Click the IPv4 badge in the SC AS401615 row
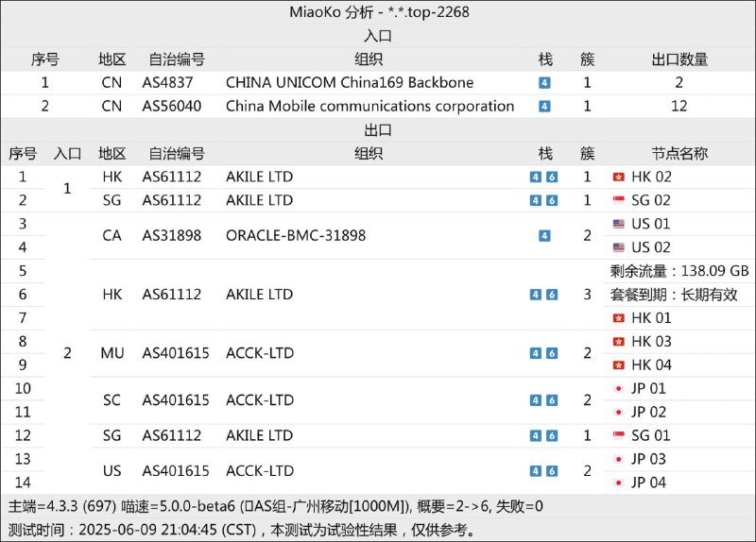The height and width of the screenshot is (542, 756). click(536, 400)
